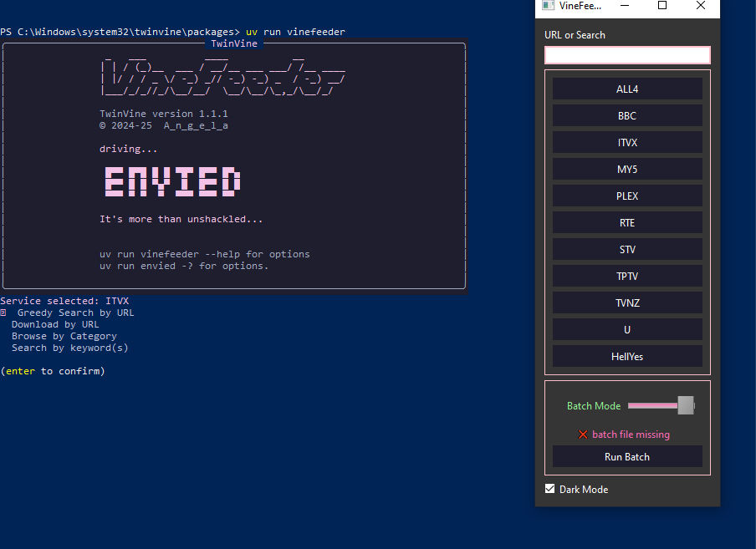This screenshot has height=549, width=756.
Task: Click the 'VineFee...' window title text
Action: [580, 6]
